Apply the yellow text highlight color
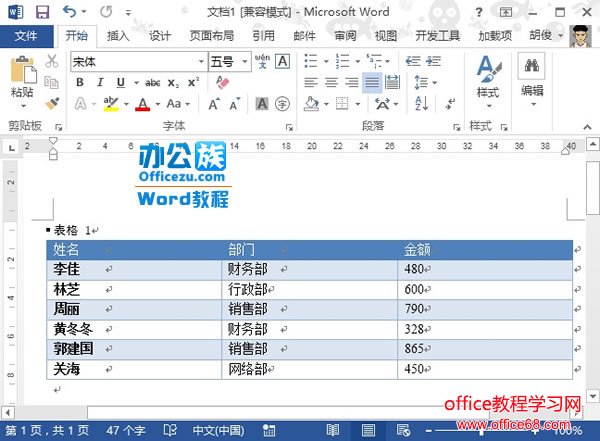Image resolution: width=600 pixels, height=441 pixels. point(111,104)
